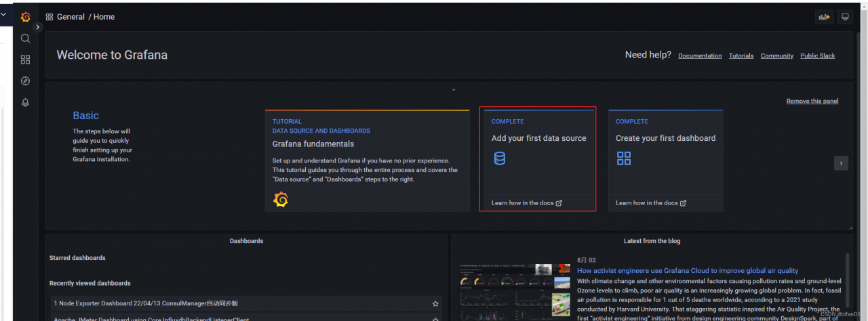
Task: Click the Need help? label
Action: [648, 55]
